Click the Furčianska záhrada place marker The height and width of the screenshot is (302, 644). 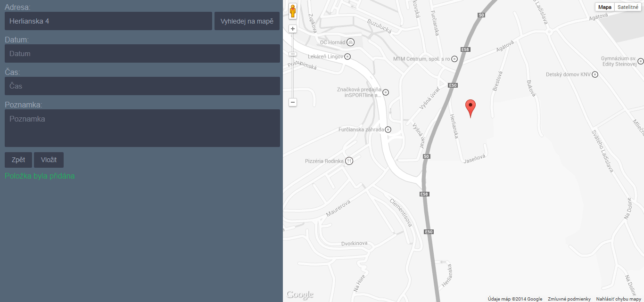[x=388, y=130]
